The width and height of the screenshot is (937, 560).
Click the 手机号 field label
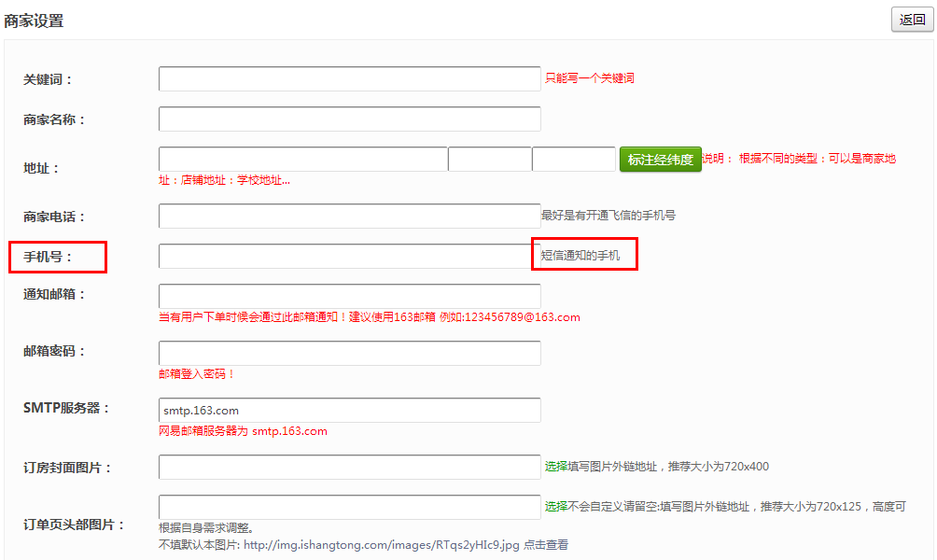[48, 257]
